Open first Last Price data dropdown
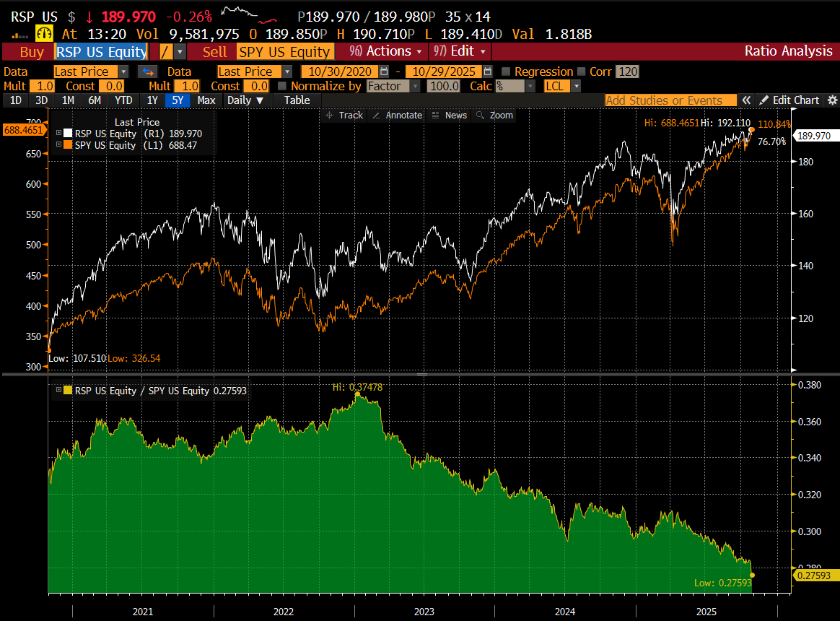Image resolution: width=840 pixels, height=621 pixels. [123, 71]
